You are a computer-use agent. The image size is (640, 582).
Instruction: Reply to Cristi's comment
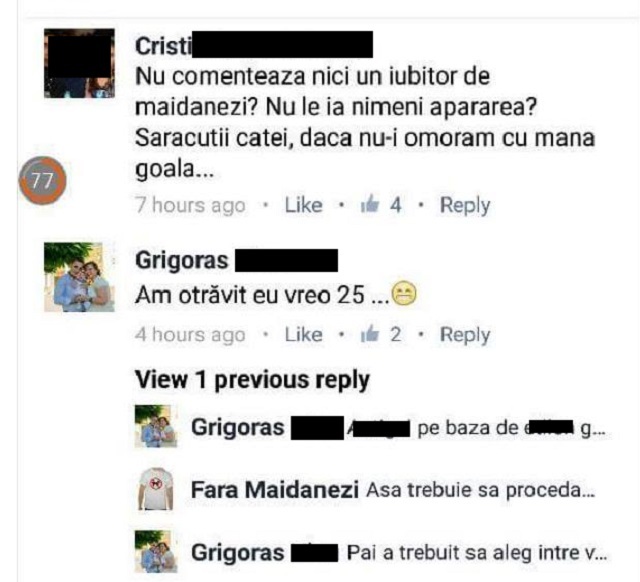coord(465,205)
